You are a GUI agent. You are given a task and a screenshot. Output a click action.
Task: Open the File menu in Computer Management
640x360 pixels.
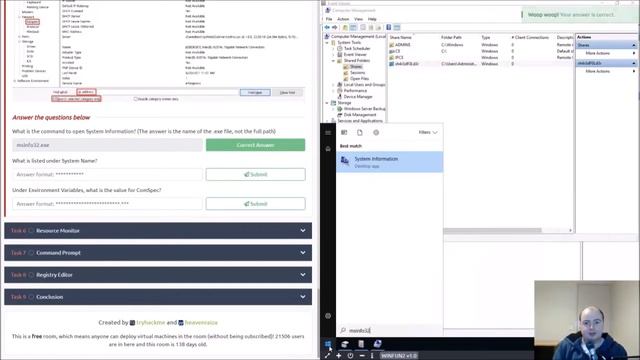tap(329, 19)
